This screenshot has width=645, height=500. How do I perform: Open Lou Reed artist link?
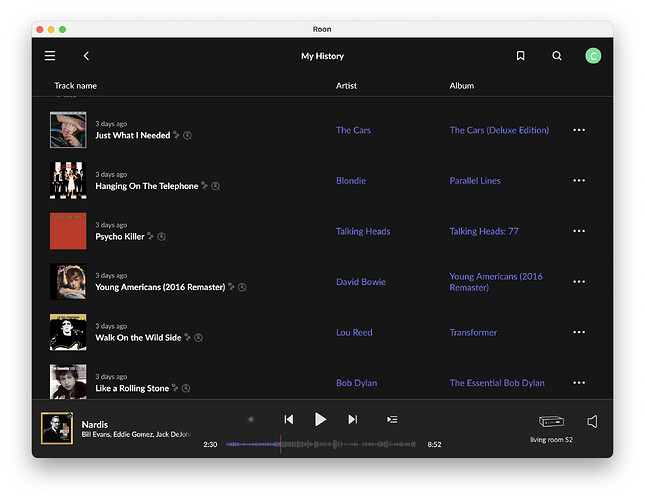point(354,333)
